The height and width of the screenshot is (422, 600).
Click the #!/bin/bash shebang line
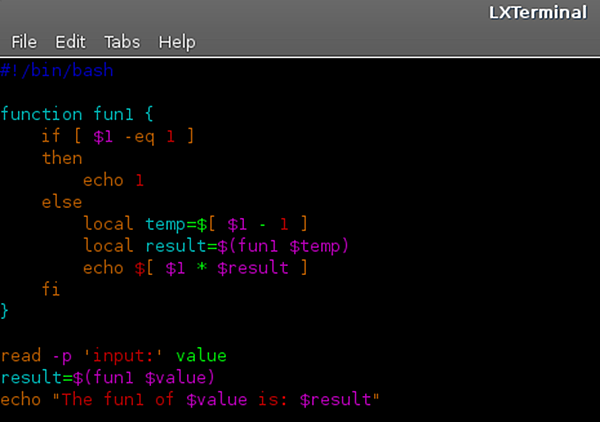coord(57,71)
